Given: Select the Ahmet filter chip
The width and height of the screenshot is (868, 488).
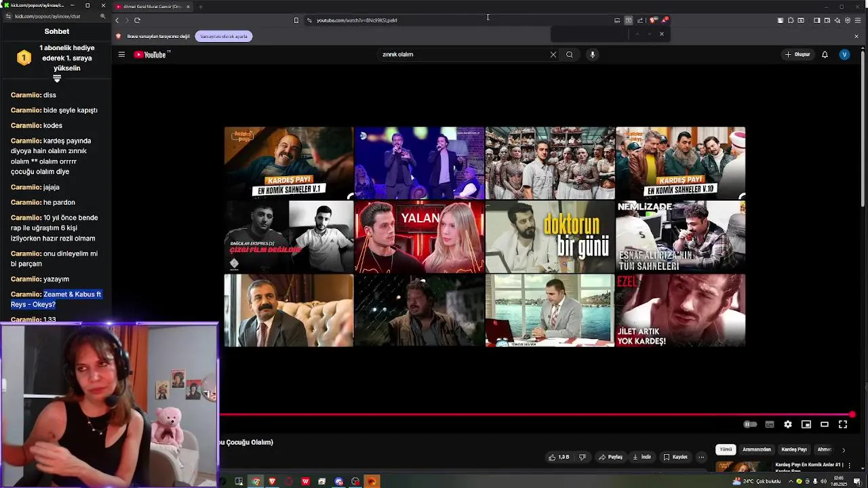Looking at the screenshot, I should pos(824,449).
